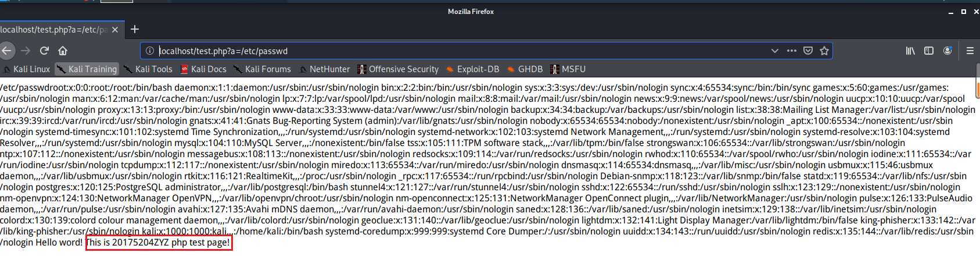This screenshot has width=980, height=256.
Task: Toggle the sidebar view
Action: click(929, 51)
